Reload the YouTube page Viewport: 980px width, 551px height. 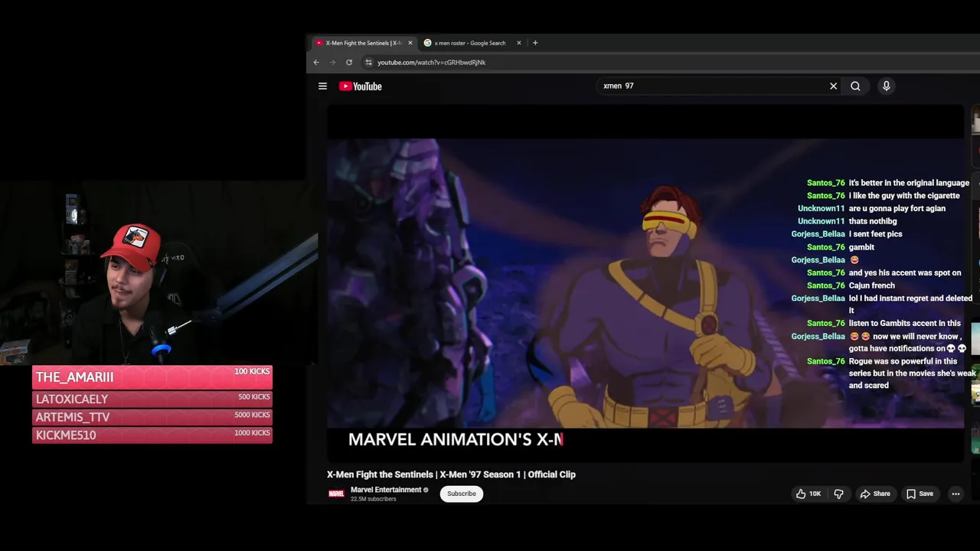tap(349, 62)
